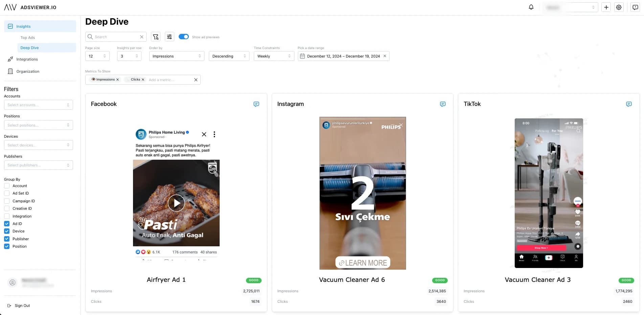Image resolution: width=644 pixels, height=315 pixels.
Task: Expand the Weekly time constraints dropdown
Action: 273,56
